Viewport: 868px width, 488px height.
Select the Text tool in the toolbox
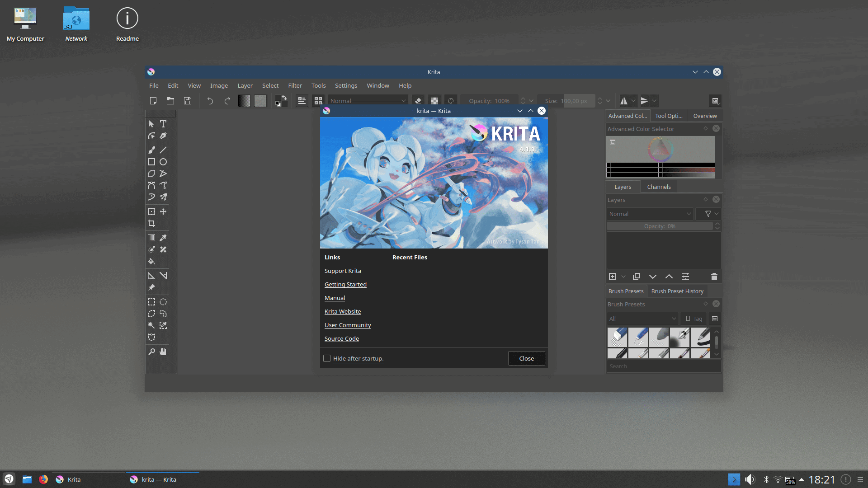163,124
